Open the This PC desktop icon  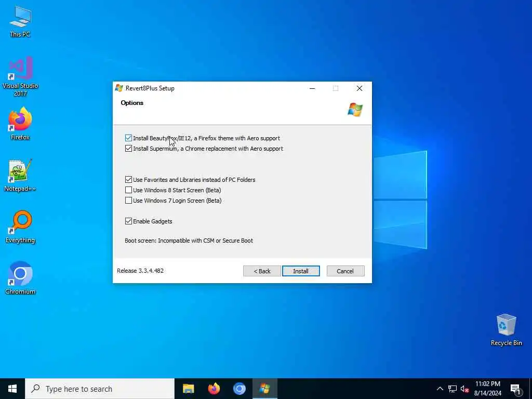[x=20, y=22]
